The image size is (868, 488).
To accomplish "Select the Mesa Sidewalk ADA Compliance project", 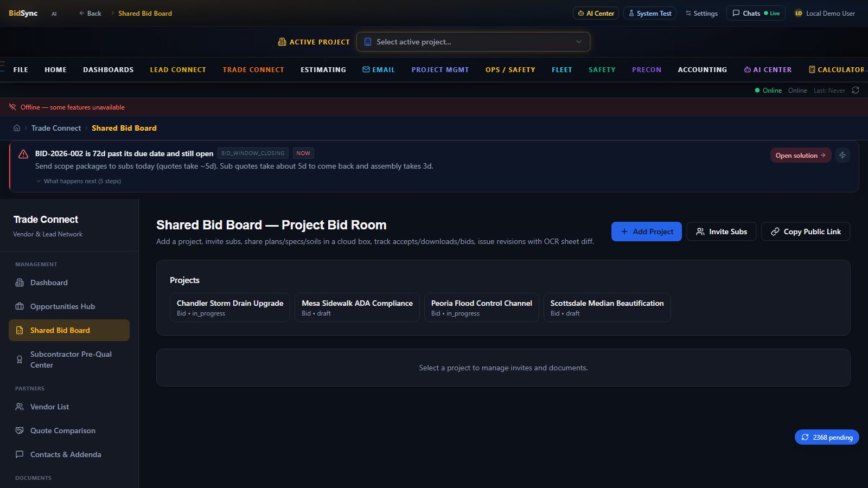I will click(x=357, y=307).
